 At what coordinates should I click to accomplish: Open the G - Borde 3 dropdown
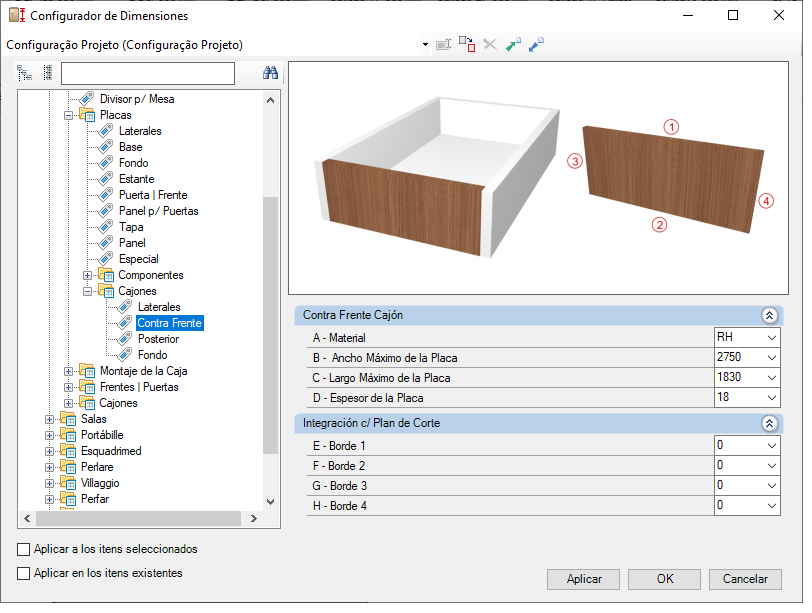pyautogui.click(x=772, y=486)
